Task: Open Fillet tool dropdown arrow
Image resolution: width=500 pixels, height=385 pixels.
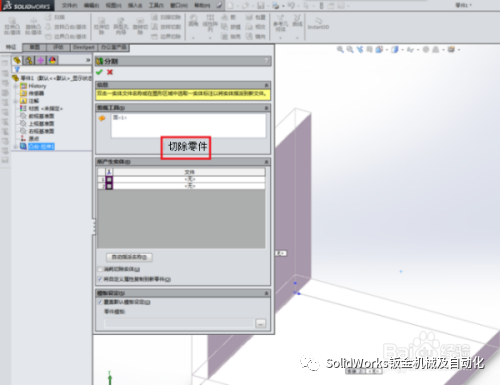Action: point(193,37)
